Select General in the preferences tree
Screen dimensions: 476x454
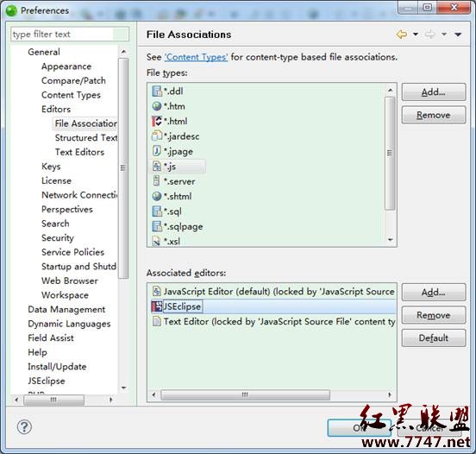tap(44, 52)
